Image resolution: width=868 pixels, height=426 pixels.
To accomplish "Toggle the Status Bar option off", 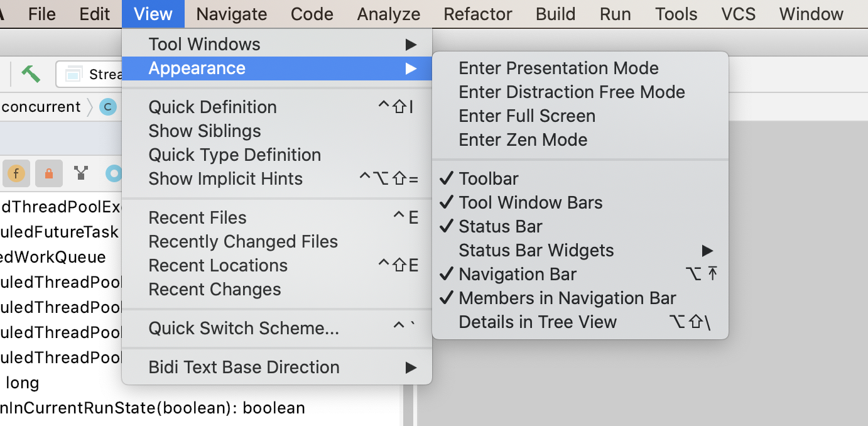I will [x=501, y=227].
